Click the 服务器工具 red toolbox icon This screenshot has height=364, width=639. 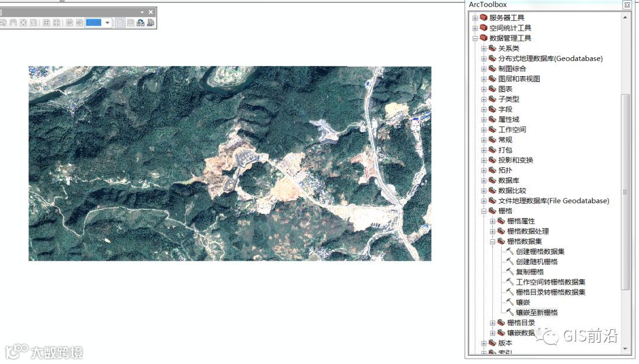pos(484,18)
